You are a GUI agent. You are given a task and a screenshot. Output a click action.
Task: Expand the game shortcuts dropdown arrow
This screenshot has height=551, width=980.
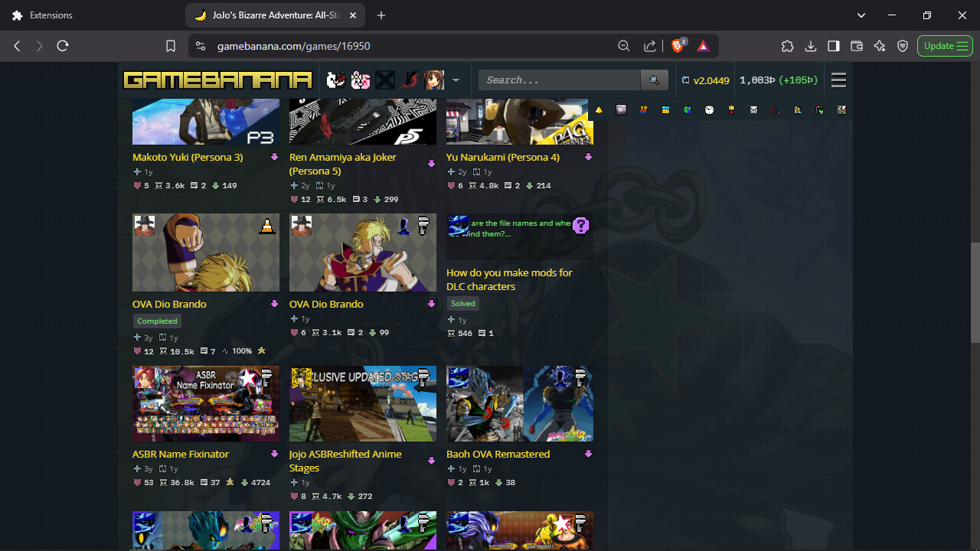click(x=456, y=80)
